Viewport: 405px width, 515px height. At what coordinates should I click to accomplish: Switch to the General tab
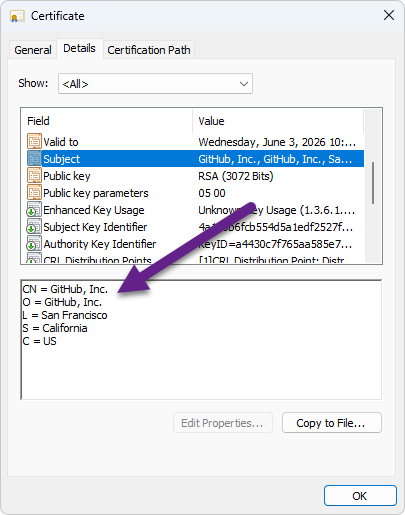[x=33, y=50]
